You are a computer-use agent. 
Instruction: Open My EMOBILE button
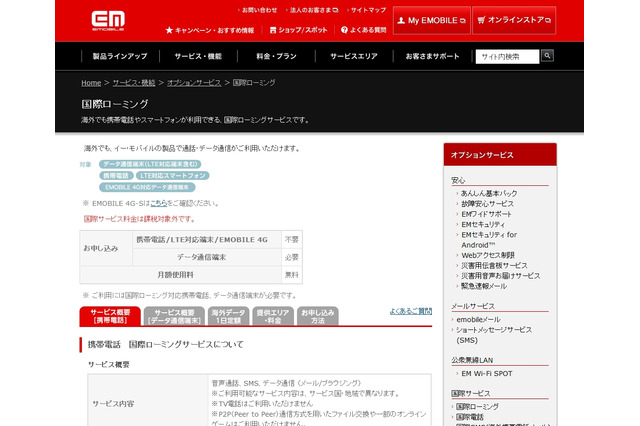tap(432, 20)
